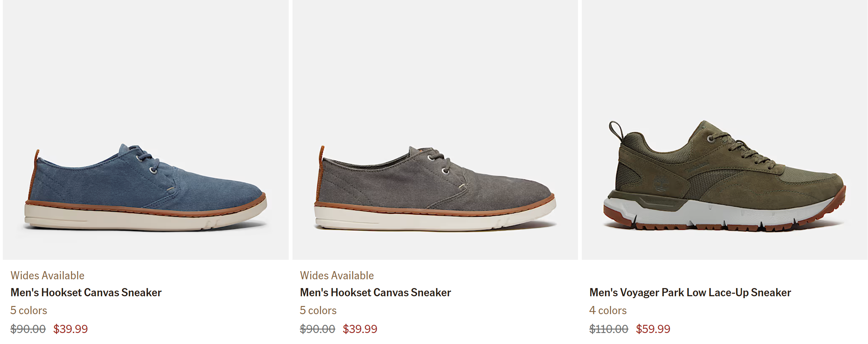The image size is (868, 344).
Task: Click the blue sneaker's Men's Hookset title
Action: point(86,292)
